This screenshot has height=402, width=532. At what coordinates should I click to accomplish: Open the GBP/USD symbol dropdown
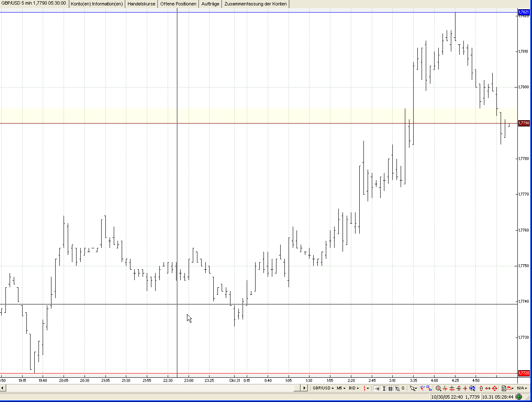(323, 388)
